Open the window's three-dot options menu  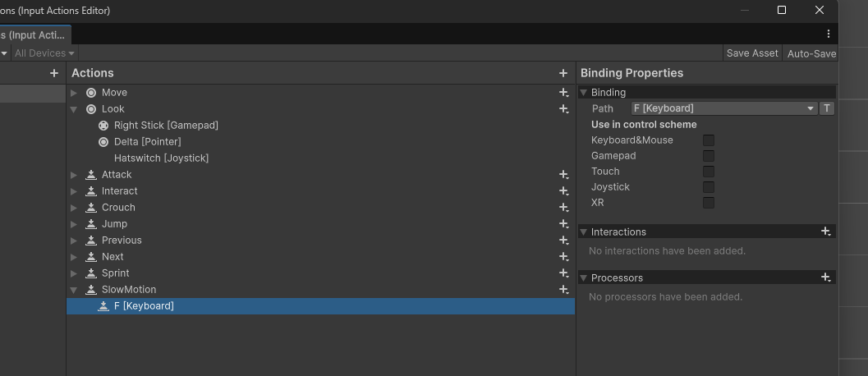click(828, 34)
